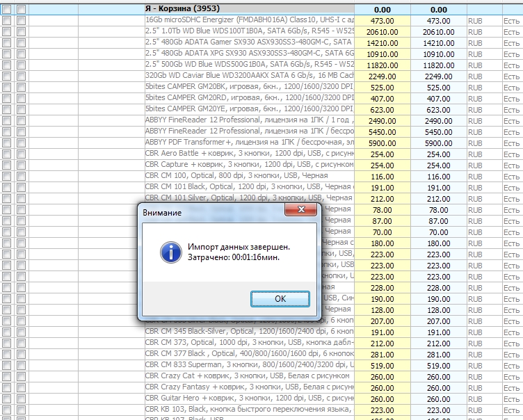Click the blue information icon in dialog
523x420 pixels.
[171, 252]
